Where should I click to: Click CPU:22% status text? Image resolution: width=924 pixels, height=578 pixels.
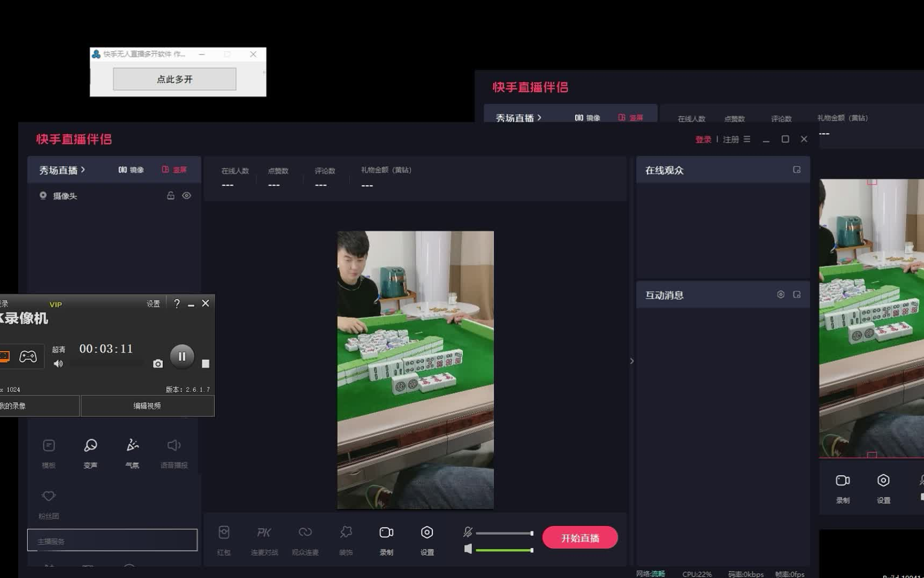tap(697, 574)
